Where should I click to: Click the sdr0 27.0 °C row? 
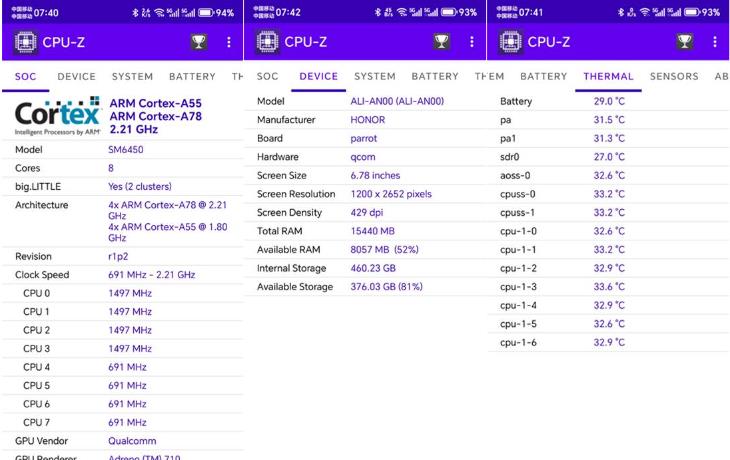click(x=608, y=157)
